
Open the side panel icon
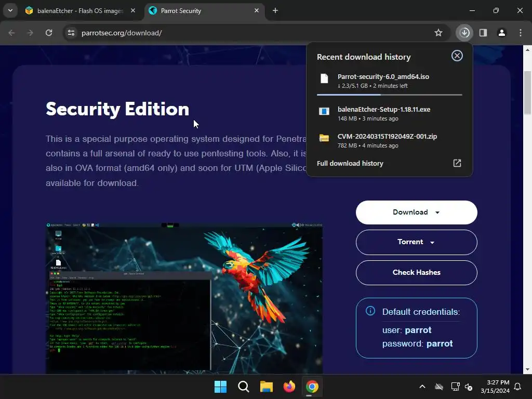click(x=483, y=33)
